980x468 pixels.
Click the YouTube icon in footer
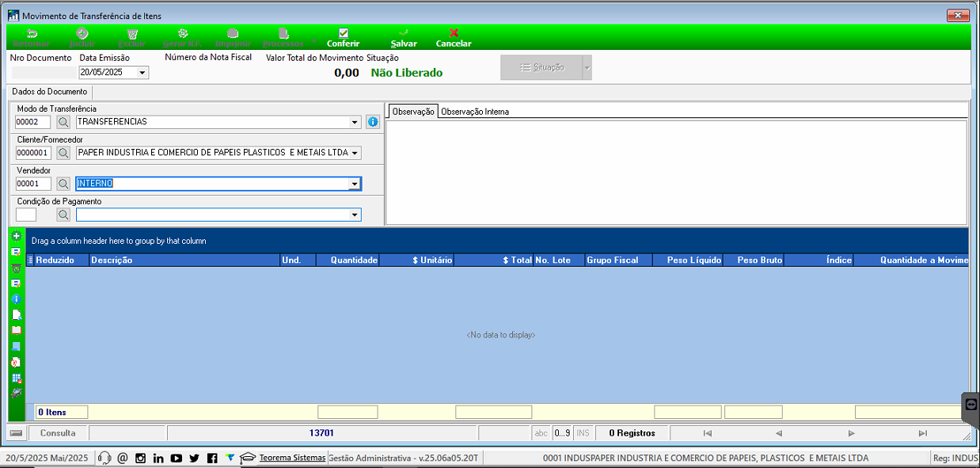176,458
